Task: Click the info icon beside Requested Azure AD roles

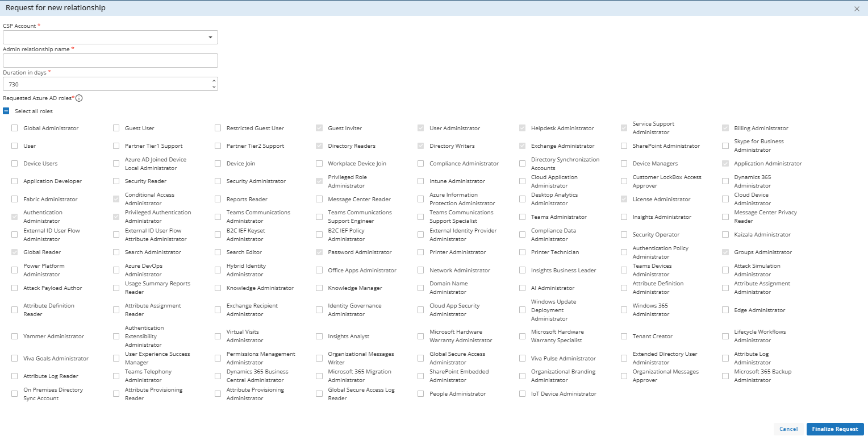Action: pos(79,98)
